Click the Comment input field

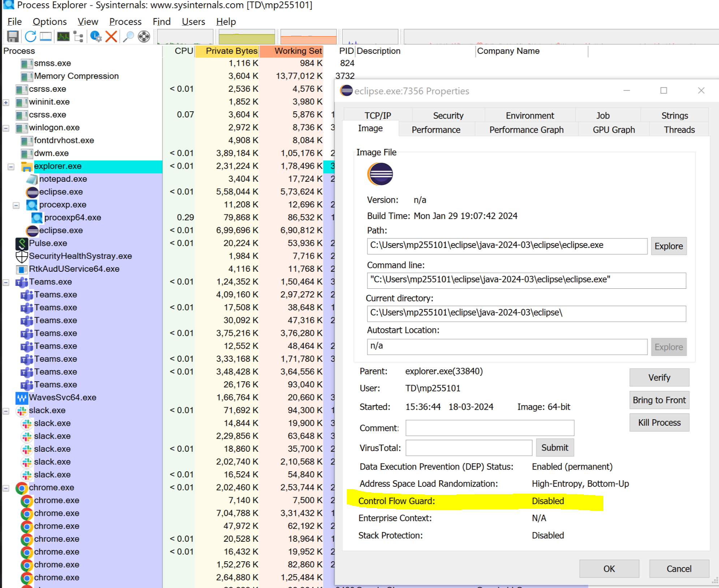[x=490, y=428]
